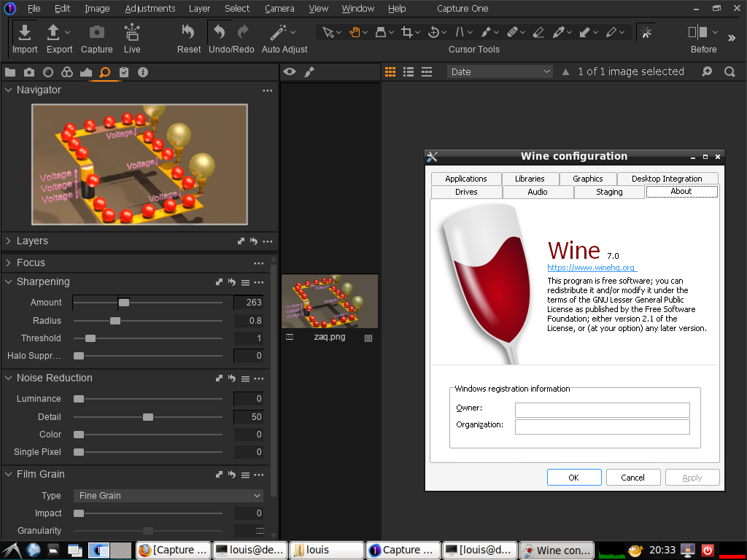Click the Redo arrow icon
747x560 pixels.
click(244, 32)
